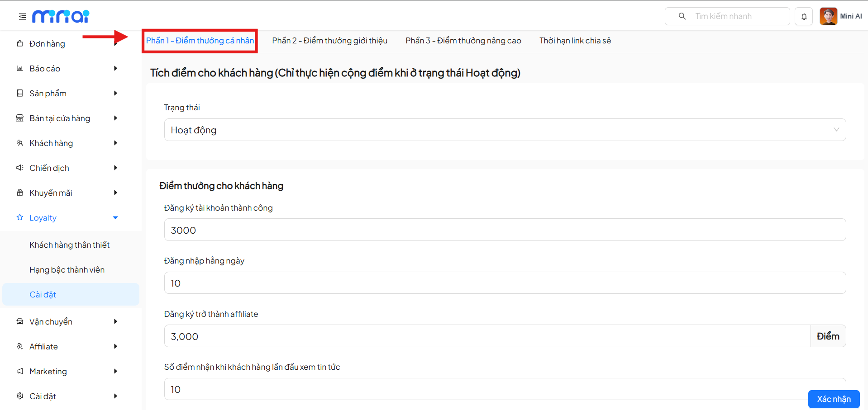Click the Loyalty star icon
868x410 pixels.
(x=20, y=218)
